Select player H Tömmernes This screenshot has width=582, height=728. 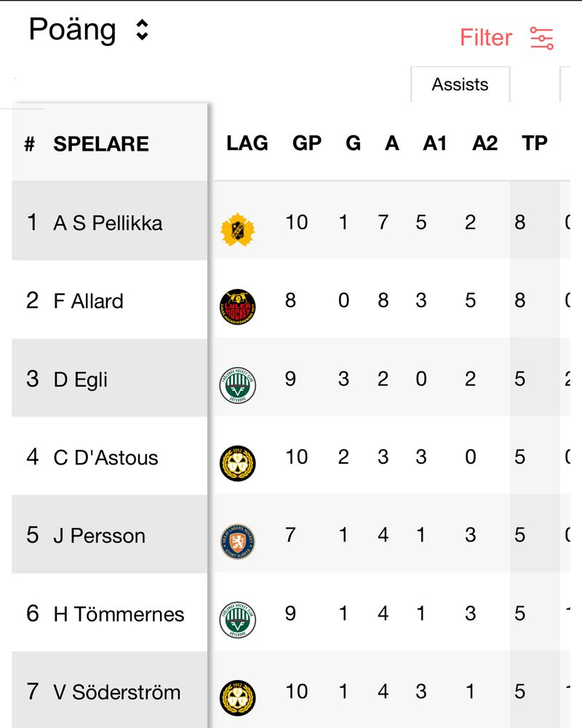119,614
